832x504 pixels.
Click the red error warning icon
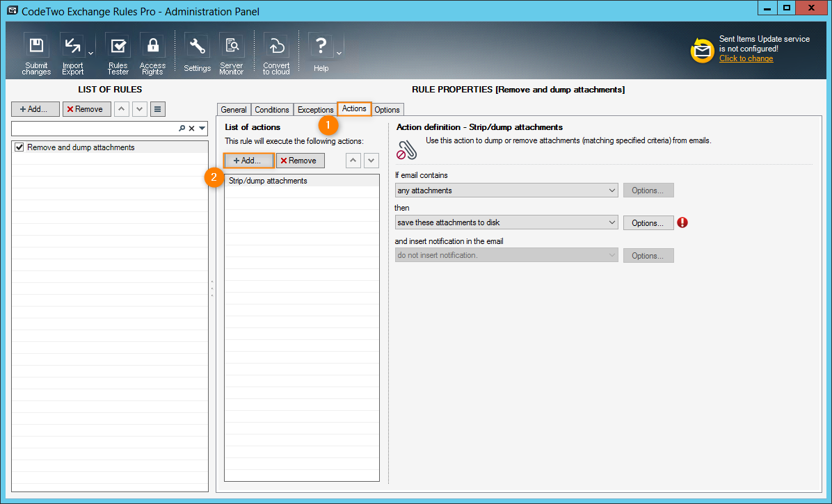coord(682,222)
